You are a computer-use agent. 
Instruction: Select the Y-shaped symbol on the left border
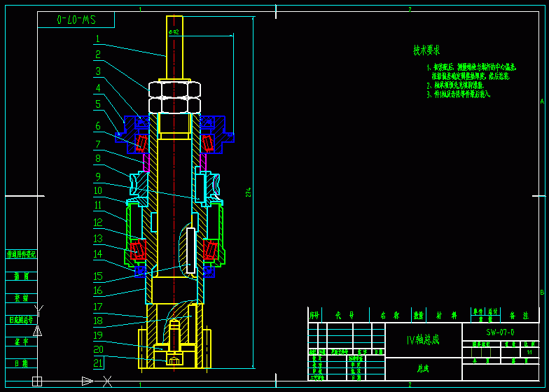[x=39, y=309]
